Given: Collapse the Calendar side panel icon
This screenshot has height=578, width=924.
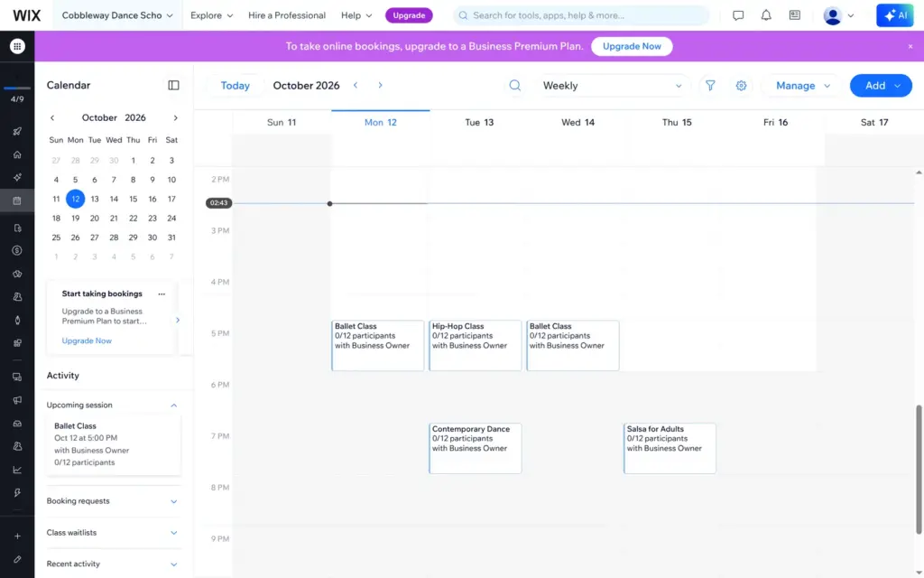Looking at the screenshot, I should 173,86.
